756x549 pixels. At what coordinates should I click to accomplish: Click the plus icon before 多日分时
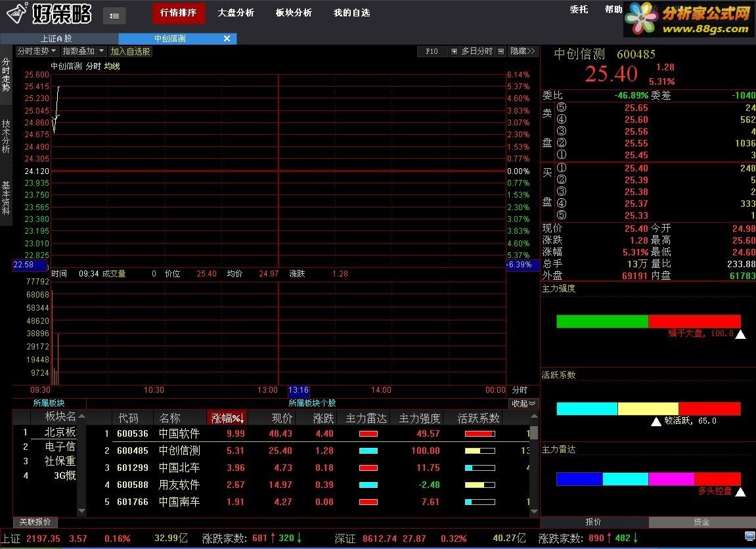[x=454, y=51]
